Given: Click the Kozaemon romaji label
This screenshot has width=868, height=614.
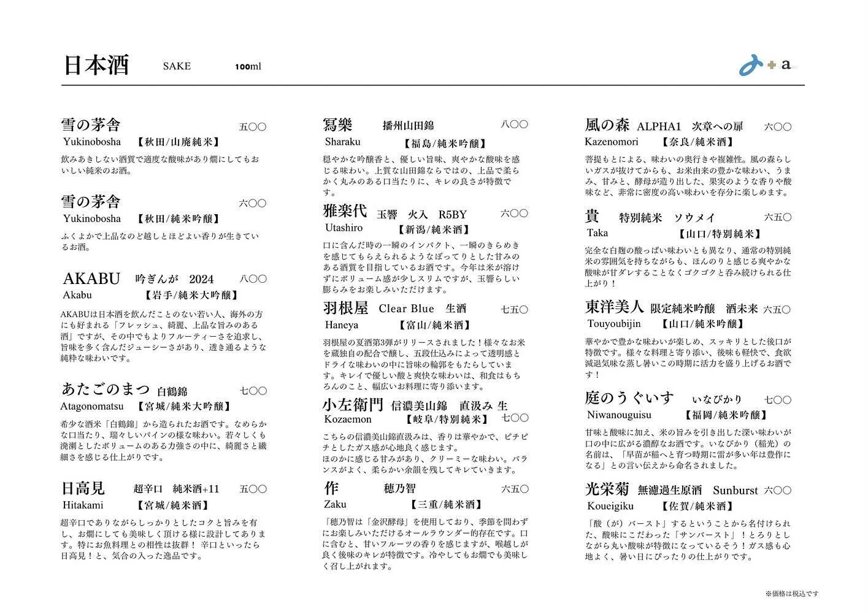Looking at the screenshot, I should click(x=348, y=420).
